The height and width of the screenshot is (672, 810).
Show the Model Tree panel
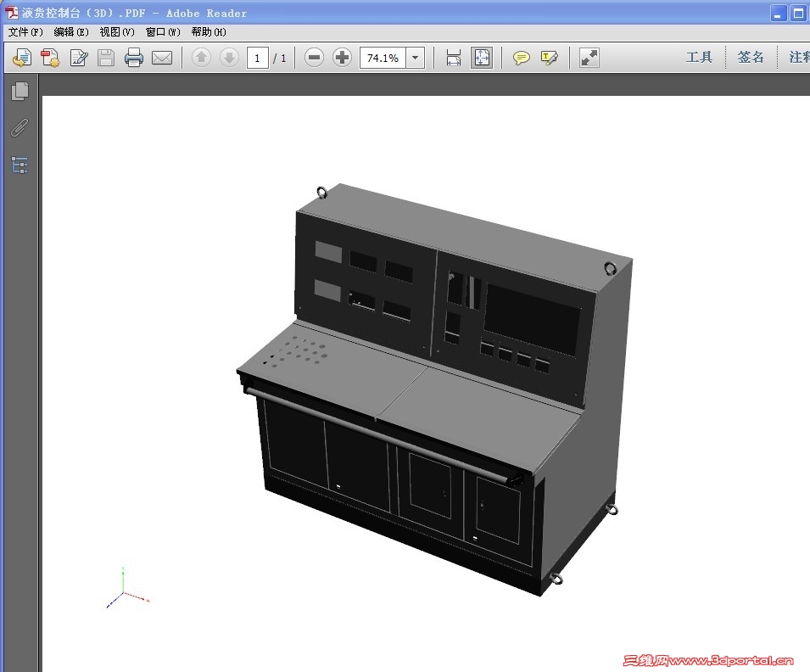click(x=20, y=165)
